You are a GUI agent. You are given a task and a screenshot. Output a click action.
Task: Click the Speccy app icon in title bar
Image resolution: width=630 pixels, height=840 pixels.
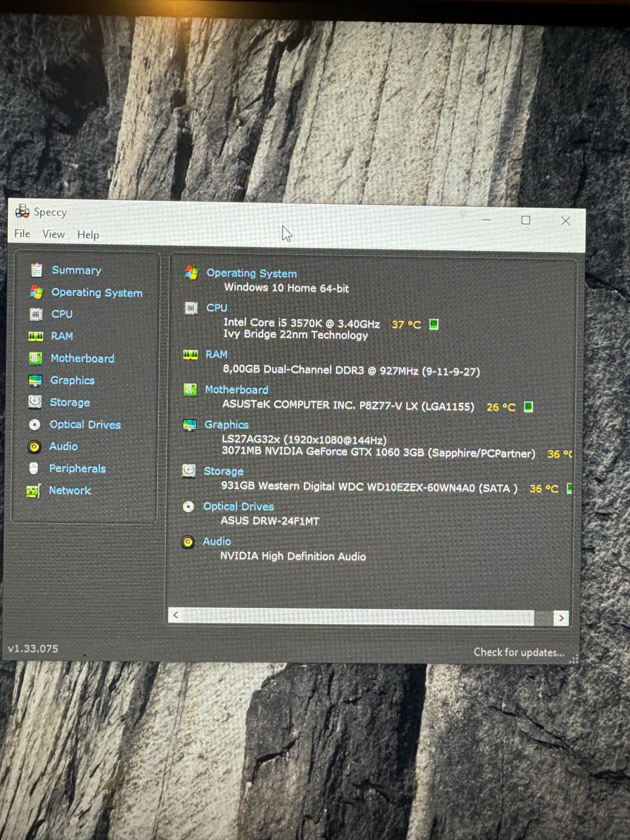pos(22,211)
